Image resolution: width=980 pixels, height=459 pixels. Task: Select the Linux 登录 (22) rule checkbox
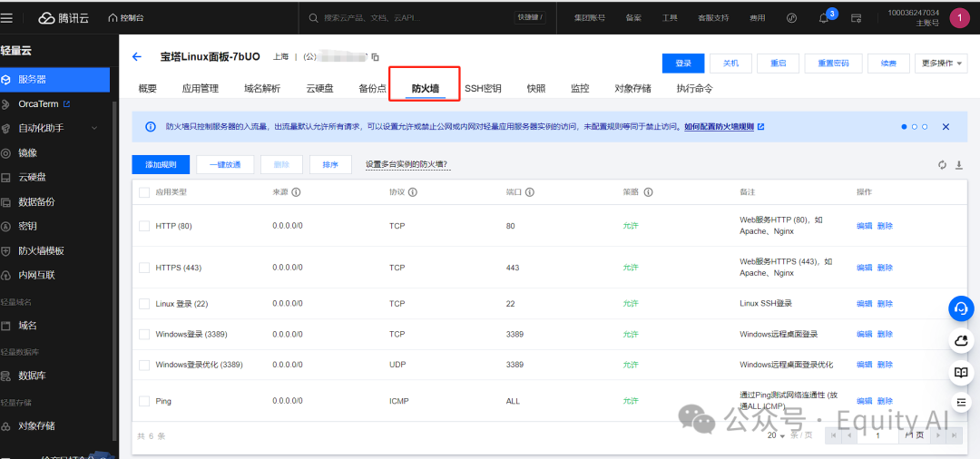(x=144, y=303)
